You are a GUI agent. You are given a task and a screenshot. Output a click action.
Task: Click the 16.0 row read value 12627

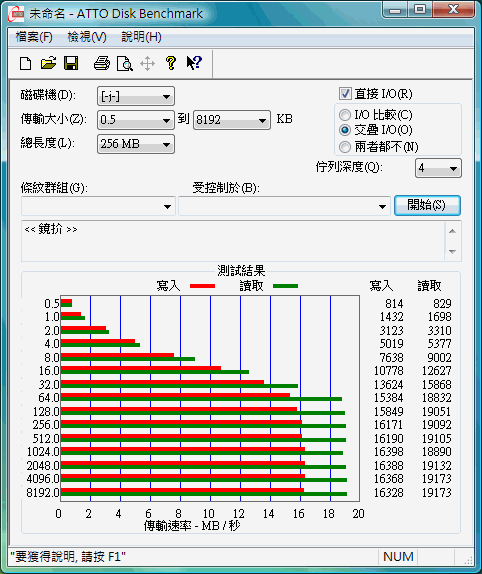pyautogui.click(x=437, y=371)
